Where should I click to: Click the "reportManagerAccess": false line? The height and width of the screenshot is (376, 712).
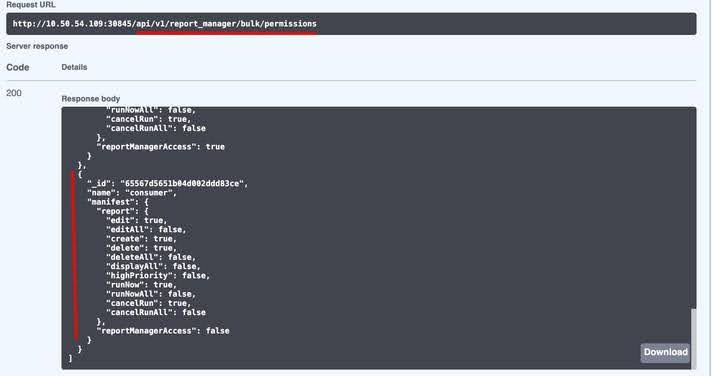(163, 331)
